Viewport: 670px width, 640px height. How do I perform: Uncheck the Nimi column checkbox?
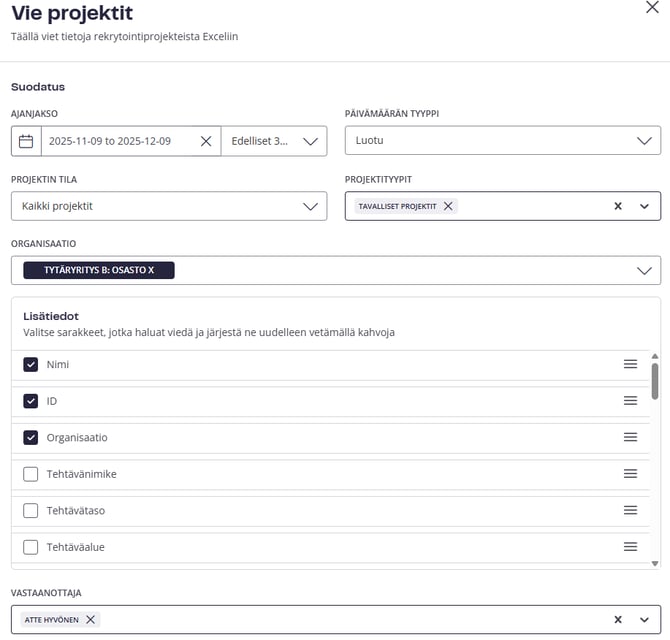pos(31,365)
